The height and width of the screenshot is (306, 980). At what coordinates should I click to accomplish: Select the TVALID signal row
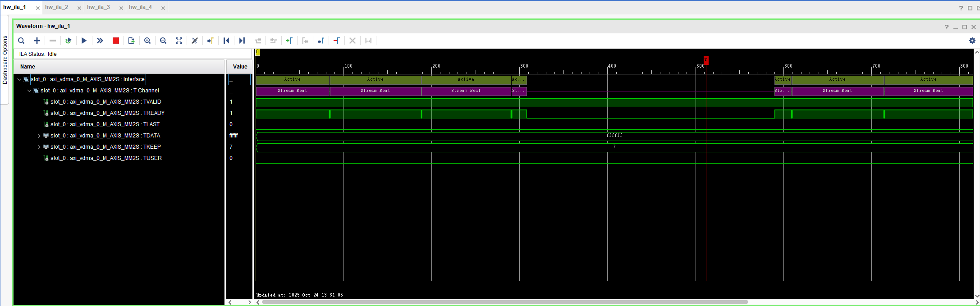click(x=105, y=102)
